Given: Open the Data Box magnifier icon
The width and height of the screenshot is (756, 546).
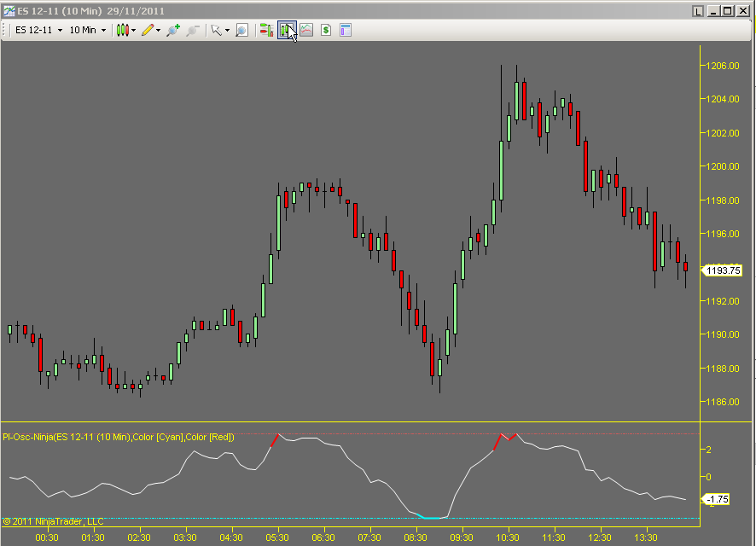Looking at the screenshot, I should tap(241, 30).
